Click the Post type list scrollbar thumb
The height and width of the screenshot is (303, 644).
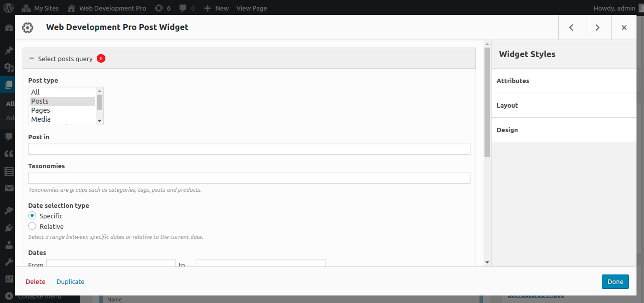pos(99,102)
